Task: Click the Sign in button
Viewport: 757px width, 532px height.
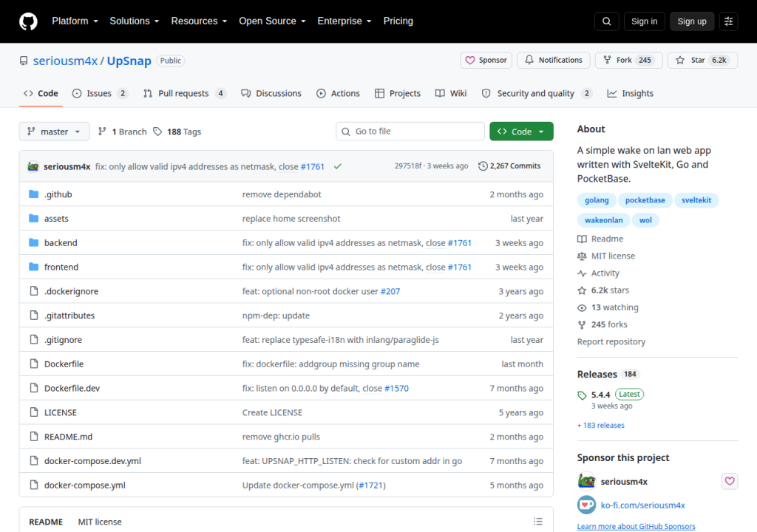Action: pos(644,21)
